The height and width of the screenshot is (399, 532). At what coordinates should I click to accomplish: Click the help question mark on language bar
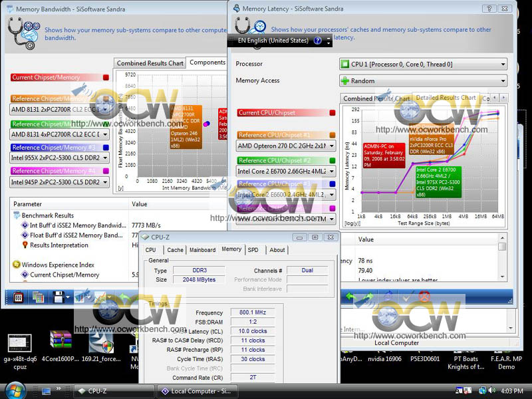(x=318, y=41)
